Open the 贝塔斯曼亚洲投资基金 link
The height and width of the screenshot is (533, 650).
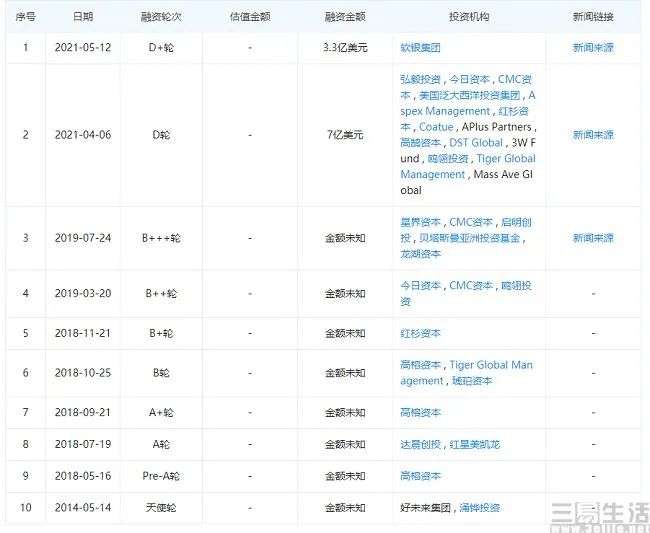click(470, 238)
